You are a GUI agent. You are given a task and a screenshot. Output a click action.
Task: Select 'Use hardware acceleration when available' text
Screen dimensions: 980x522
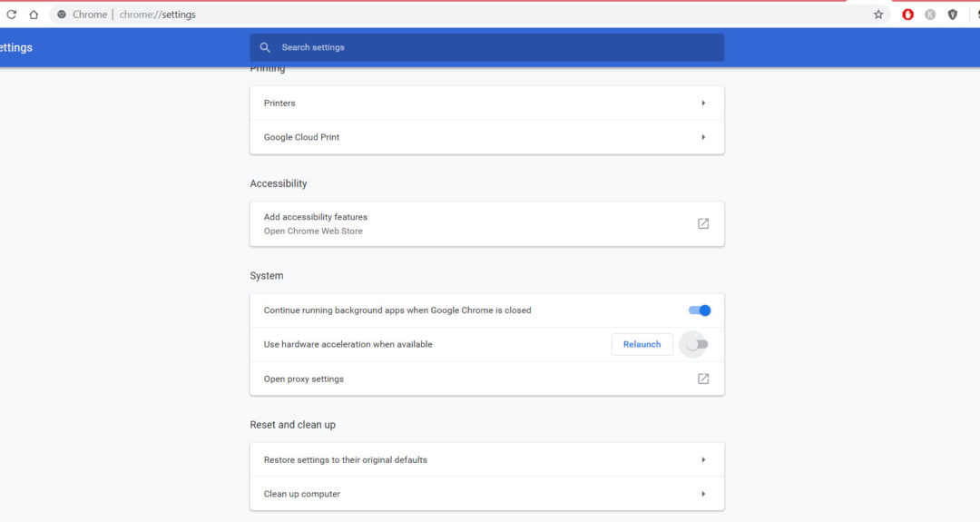[x=348, y=344]
